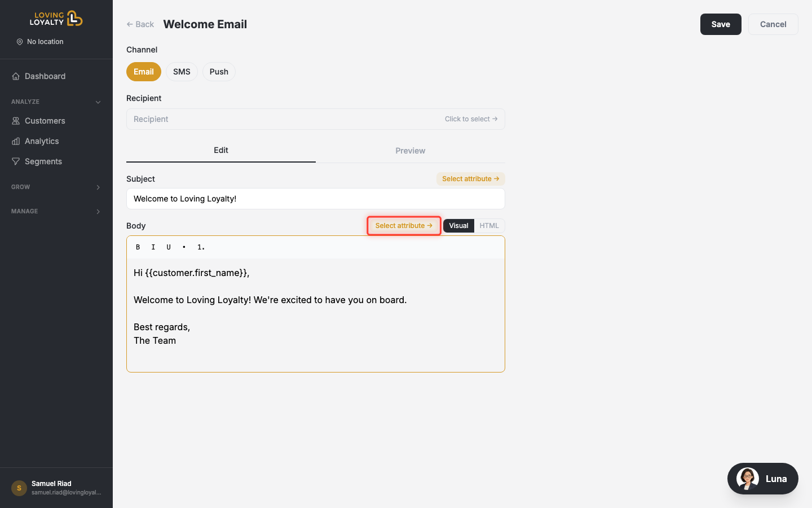Expand the GROW section

point(56,187)
